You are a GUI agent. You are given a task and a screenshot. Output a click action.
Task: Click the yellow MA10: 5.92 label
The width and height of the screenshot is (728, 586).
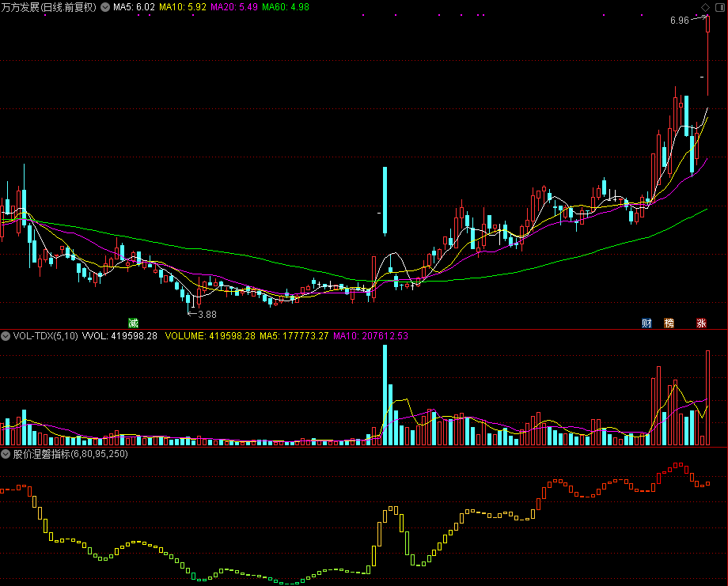[183, 7]
